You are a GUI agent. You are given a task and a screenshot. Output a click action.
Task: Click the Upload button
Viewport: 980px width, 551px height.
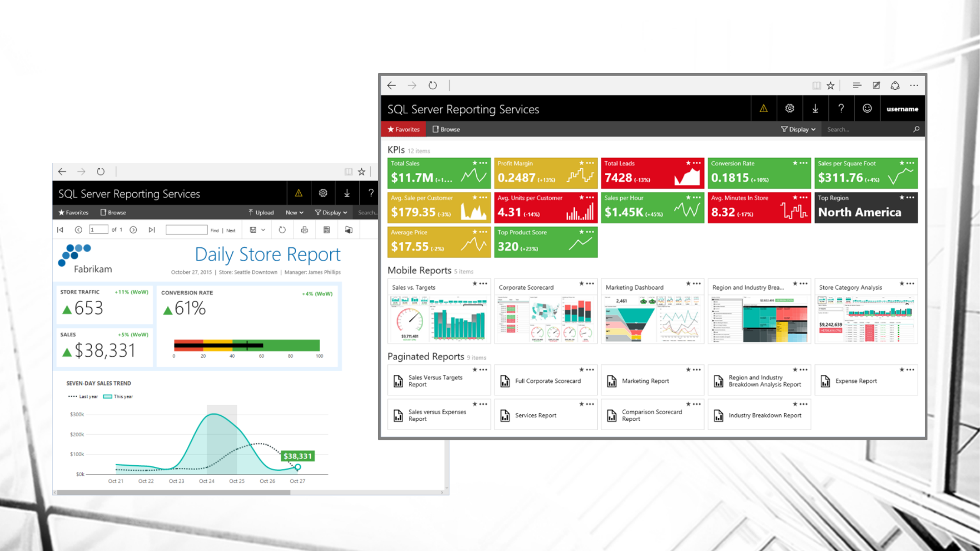point(261,213)
